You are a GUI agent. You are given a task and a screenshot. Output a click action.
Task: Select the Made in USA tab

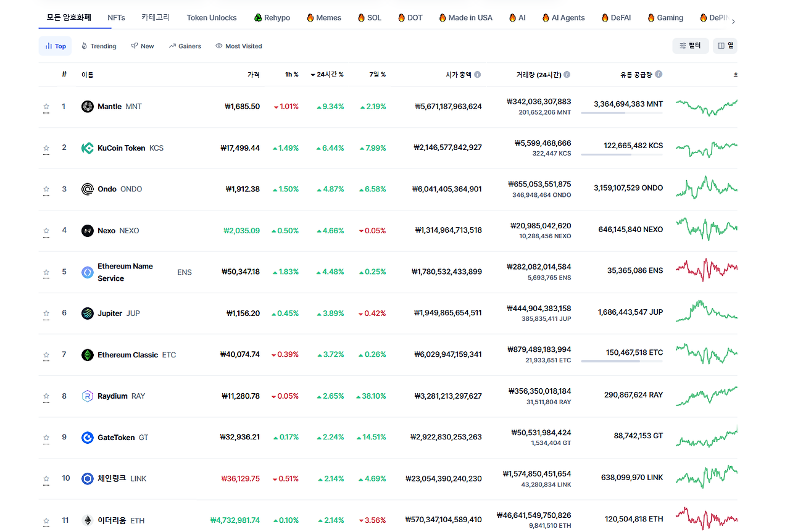[466, 18]
